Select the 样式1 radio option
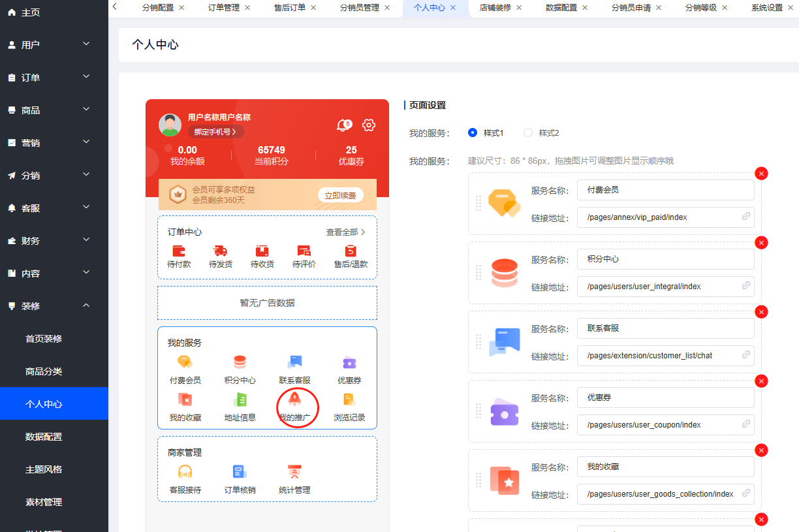Screen dimensions: 799x532 point(473,133)
